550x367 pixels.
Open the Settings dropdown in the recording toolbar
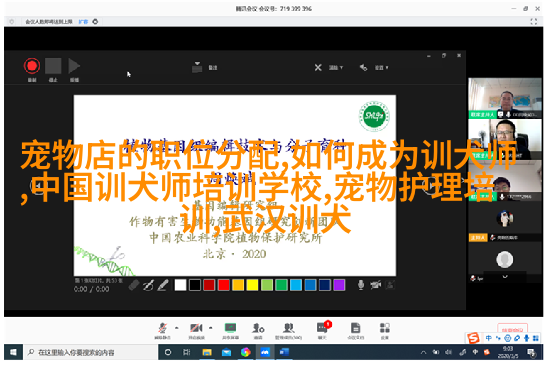pyautogui.click(x=382, y=67)
